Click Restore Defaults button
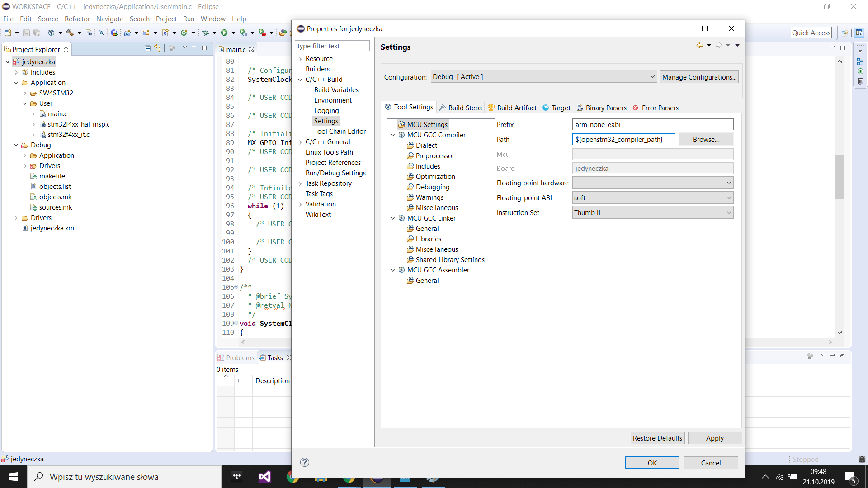Screen dimensions: 868x488 click(x=657, y=438)
